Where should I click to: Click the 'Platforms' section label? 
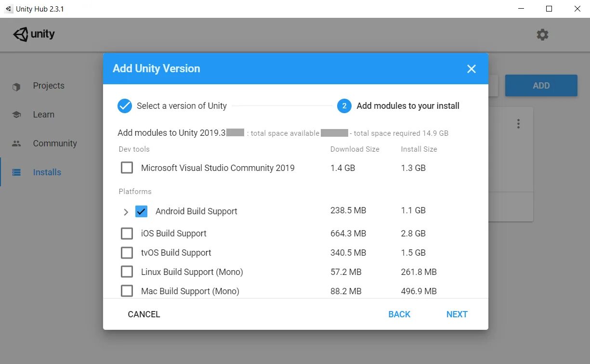point(135,192)
